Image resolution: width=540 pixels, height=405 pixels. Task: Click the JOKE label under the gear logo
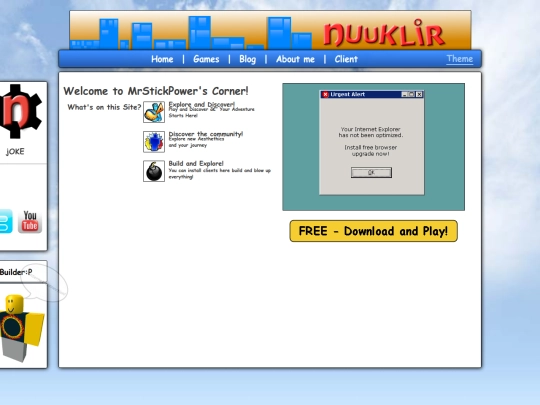(15, 152)
